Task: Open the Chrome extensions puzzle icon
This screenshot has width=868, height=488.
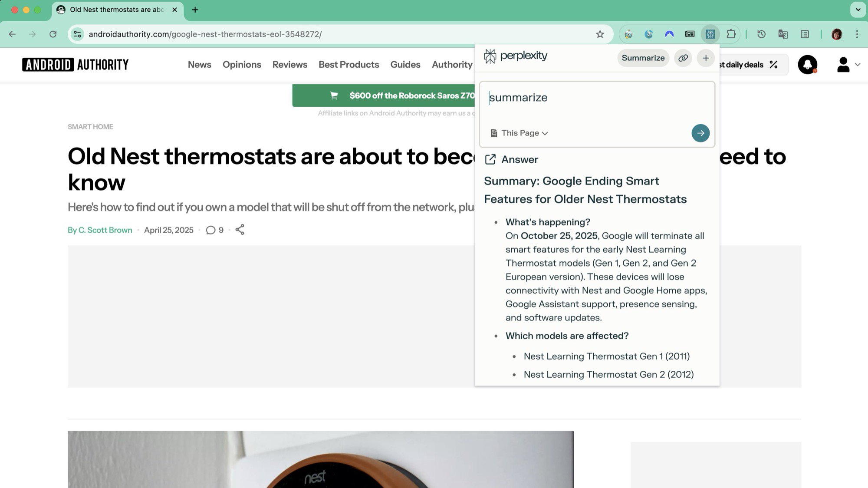Action: 731,34
